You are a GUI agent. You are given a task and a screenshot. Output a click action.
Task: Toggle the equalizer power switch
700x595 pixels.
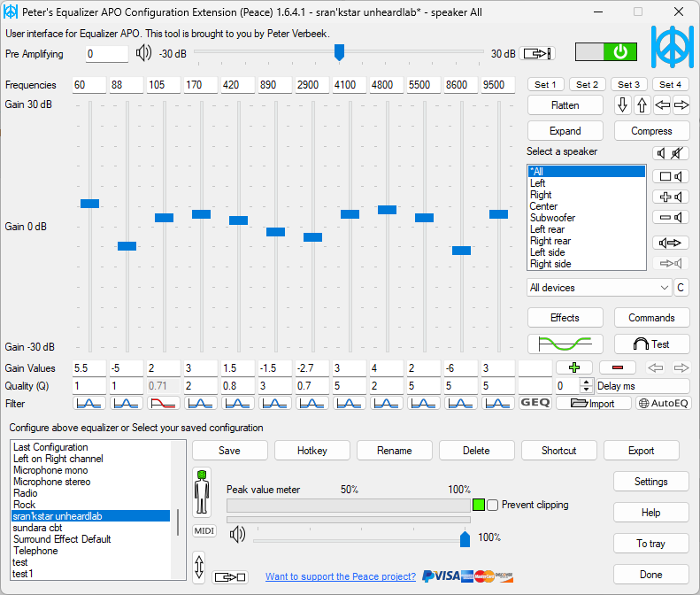tap(606, 52)
